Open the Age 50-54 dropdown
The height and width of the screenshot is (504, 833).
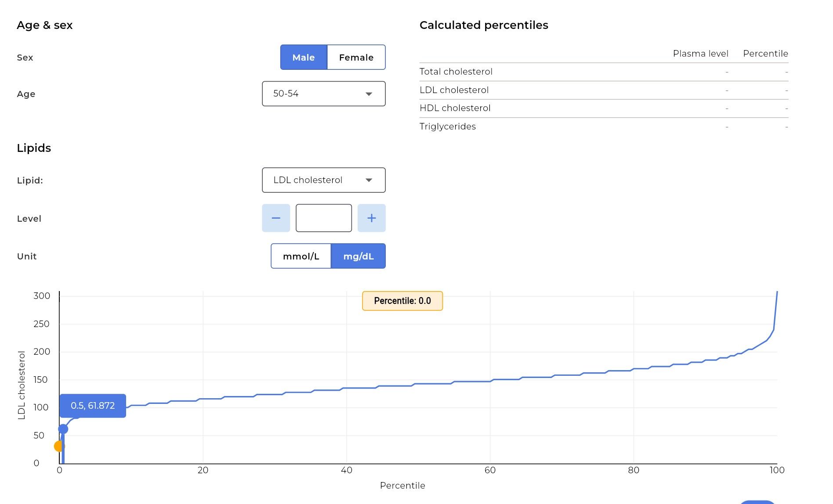(324, 94)
